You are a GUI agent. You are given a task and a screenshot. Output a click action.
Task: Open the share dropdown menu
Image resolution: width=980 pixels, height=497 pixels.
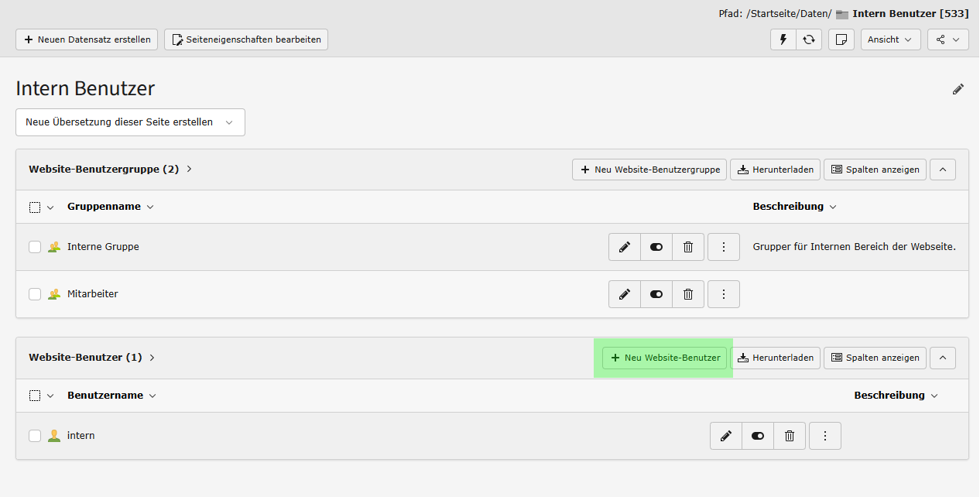(x=948, y=39)
